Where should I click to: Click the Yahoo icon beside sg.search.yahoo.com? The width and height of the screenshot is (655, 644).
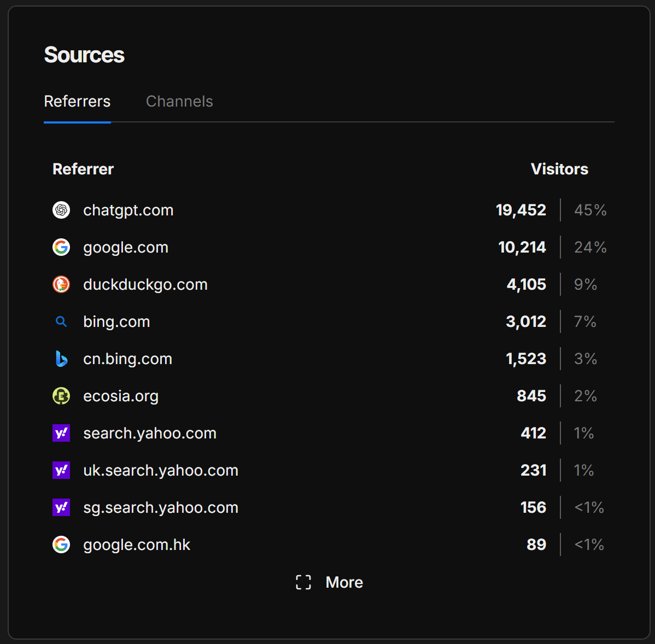click(x=61, y=507)
